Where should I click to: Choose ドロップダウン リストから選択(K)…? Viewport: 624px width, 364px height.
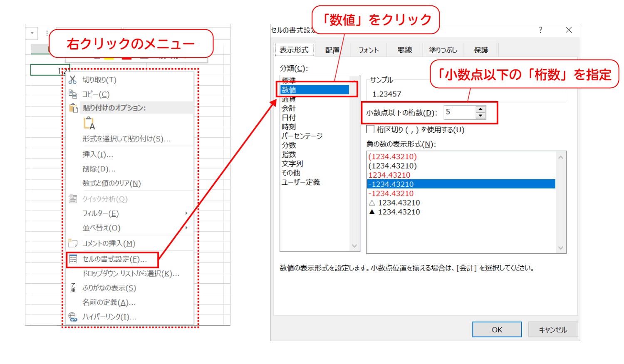pyautogui.click(x=131, y=273)
